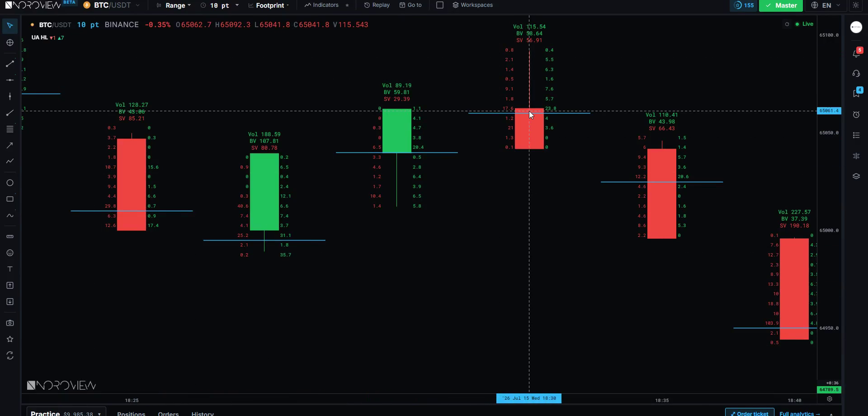Toggle the layout square checkbox in toolbar

pos(439,5)
